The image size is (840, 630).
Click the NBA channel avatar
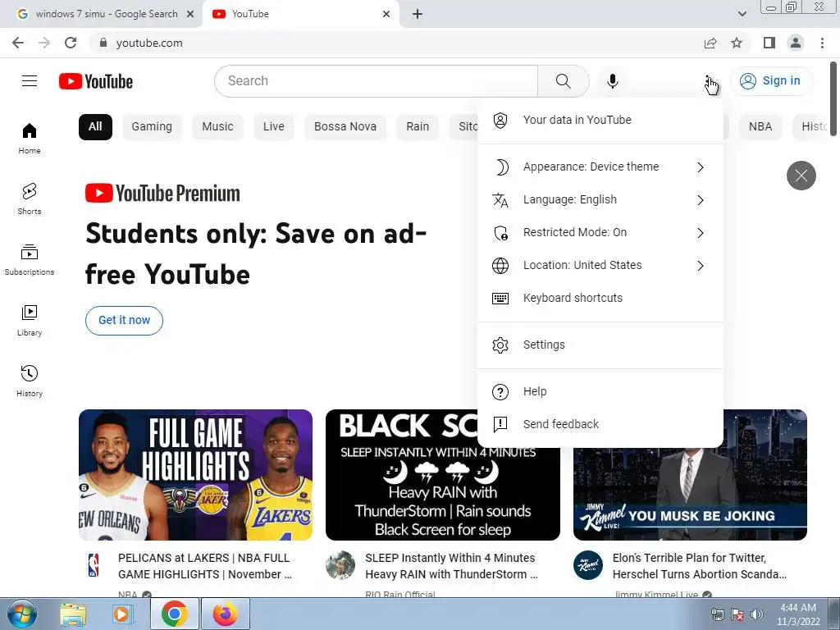click(94, 565)
